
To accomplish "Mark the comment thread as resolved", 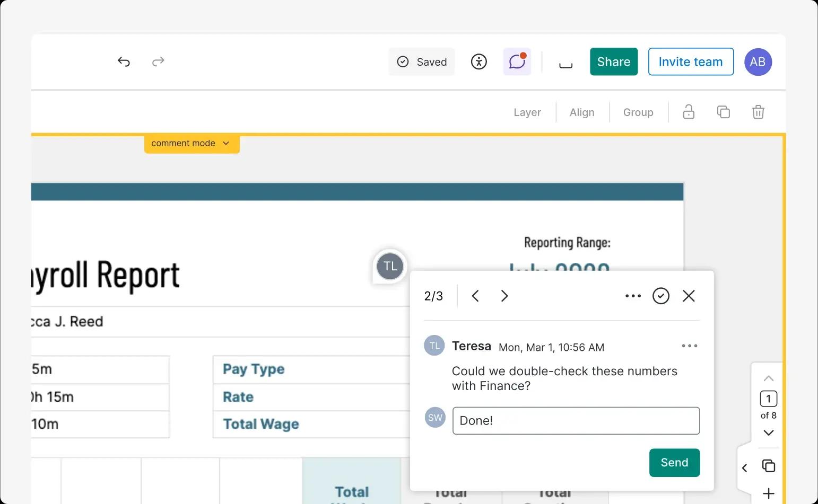I will 661,296.
